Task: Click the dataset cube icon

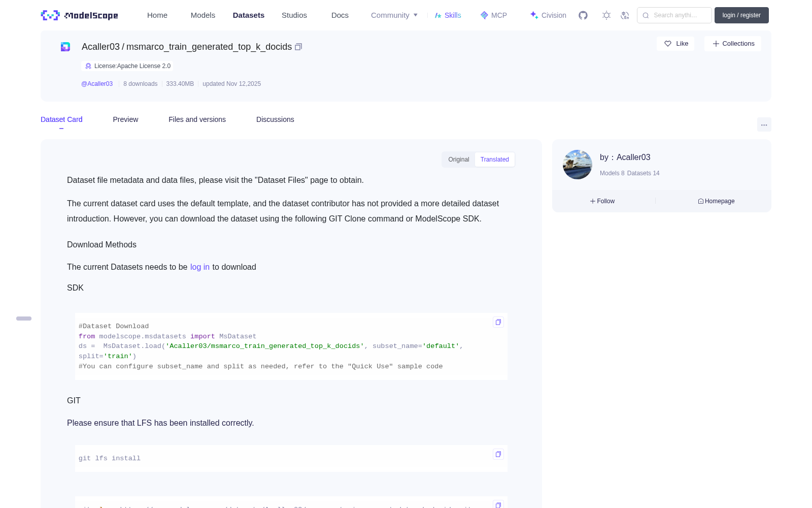Action: [65, 47]
